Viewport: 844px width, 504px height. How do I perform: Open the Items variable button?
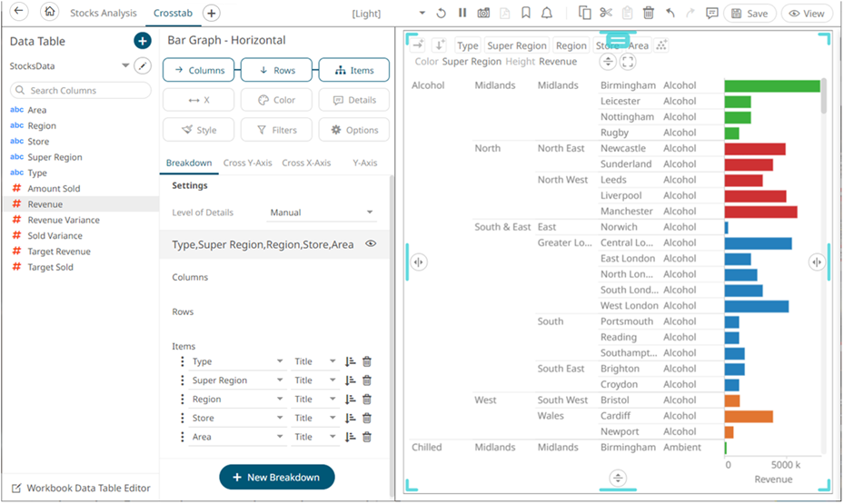[x=354, y=70]
